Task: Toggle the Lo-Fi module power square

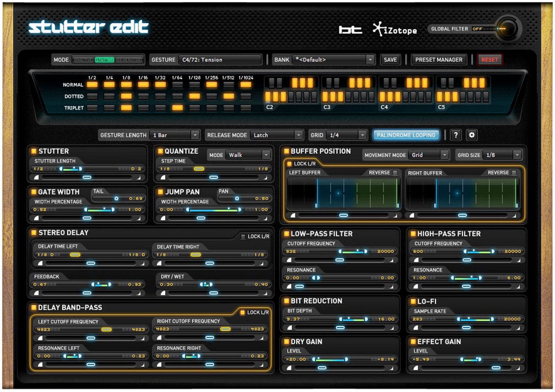Action: click(x=413, y=301)
